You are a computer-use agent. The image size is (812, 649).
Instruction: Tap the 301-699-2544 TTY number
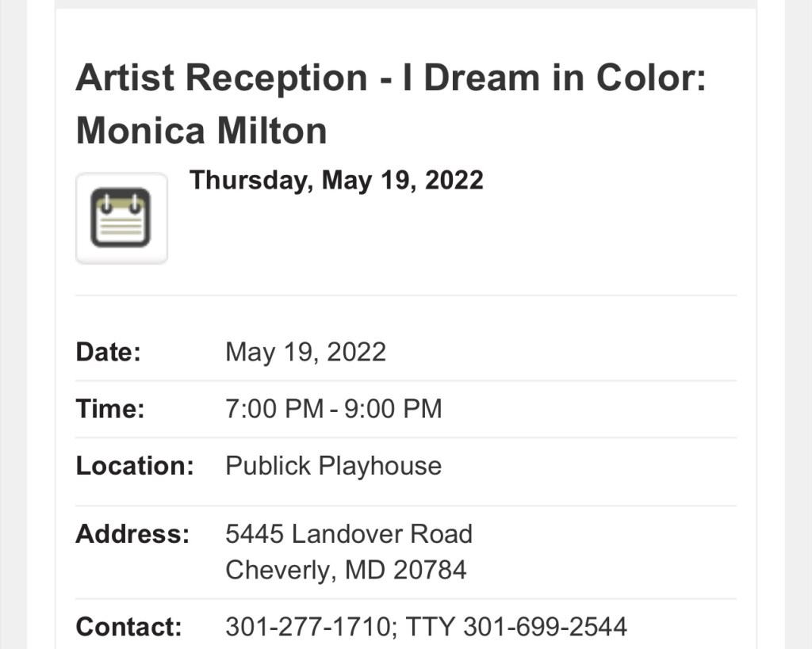(545, 627)
